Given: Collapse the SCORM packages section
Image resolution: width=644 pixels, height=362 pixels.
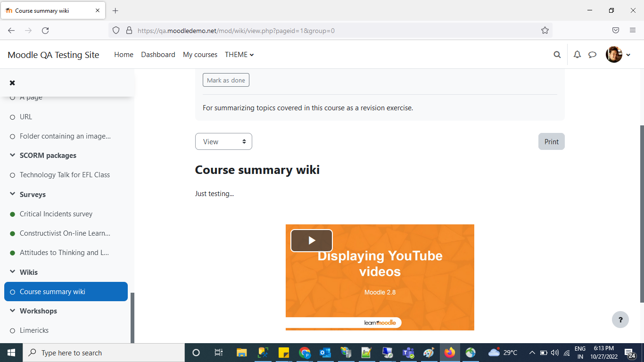Looking at the screenshot, I should click(12, 155).
